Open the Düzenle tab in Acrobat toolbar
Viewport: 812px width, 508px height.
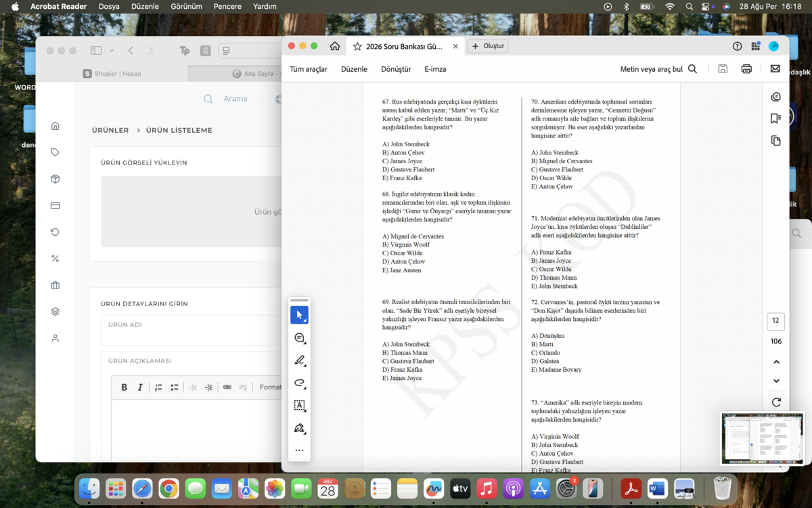pos(354,69)
